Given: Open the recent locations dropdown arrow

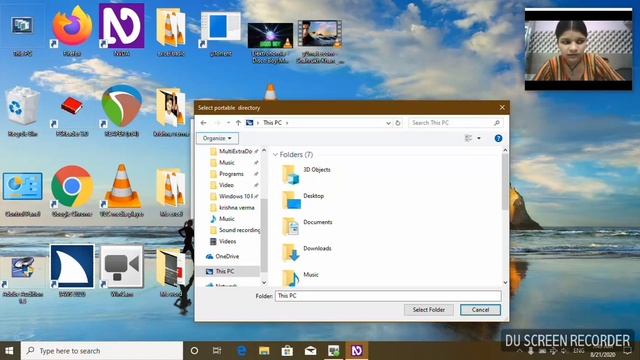Looking at the screenshot, I should (x=228, y=122).
